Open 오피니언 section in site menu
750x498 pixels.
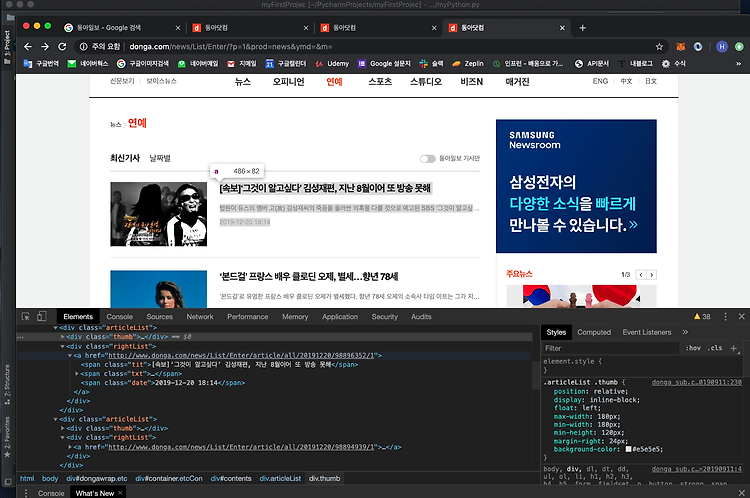point(288,82)
